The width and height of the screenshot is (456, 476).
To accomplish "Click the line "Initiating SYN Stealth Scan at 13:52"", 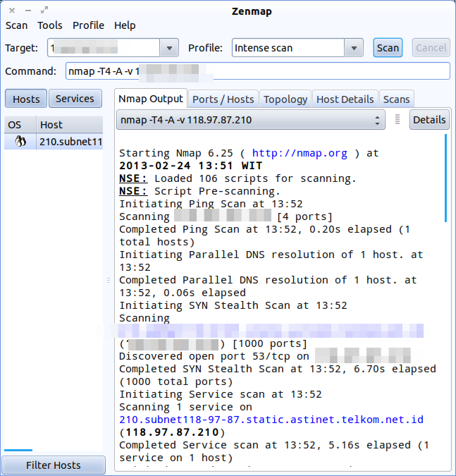I will point(233,305).
